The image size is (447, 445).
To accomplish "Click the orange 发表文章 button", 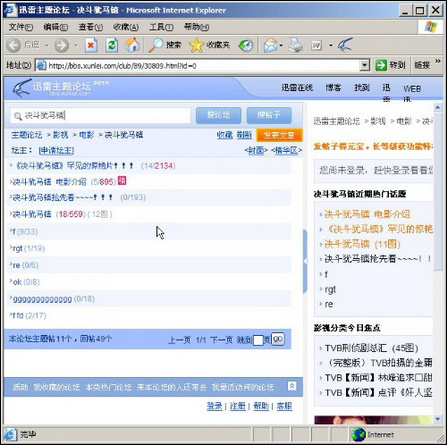I will [x=279, y=135].
